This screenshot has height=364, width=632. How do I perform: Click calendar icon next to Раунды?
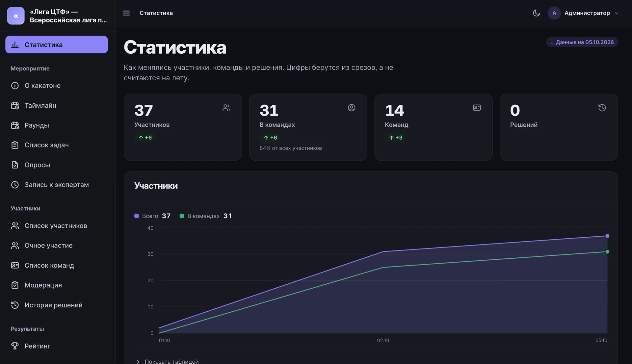tap(15, 125)
